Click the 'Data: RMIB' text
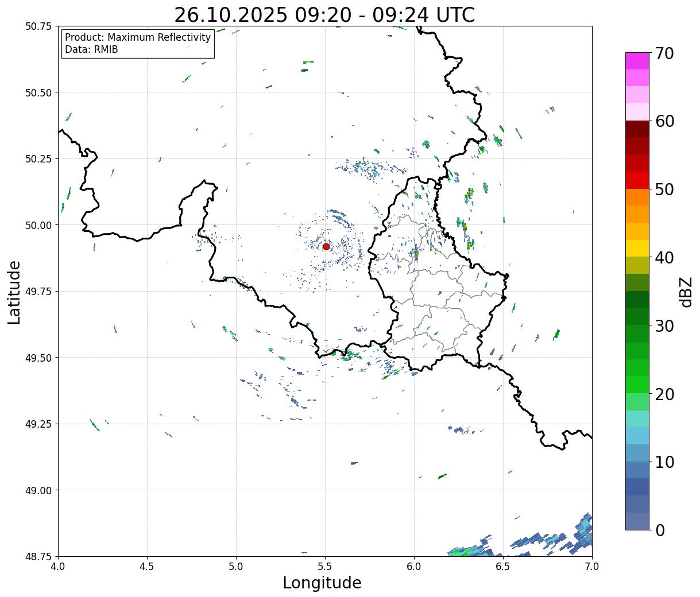This screenshot has width=700, height=597. [x=91, y=50]
